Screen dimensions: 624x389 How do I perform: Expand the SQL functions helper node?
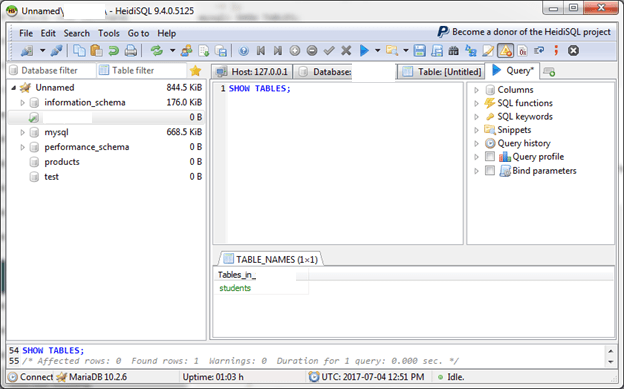tap(476, 103)
